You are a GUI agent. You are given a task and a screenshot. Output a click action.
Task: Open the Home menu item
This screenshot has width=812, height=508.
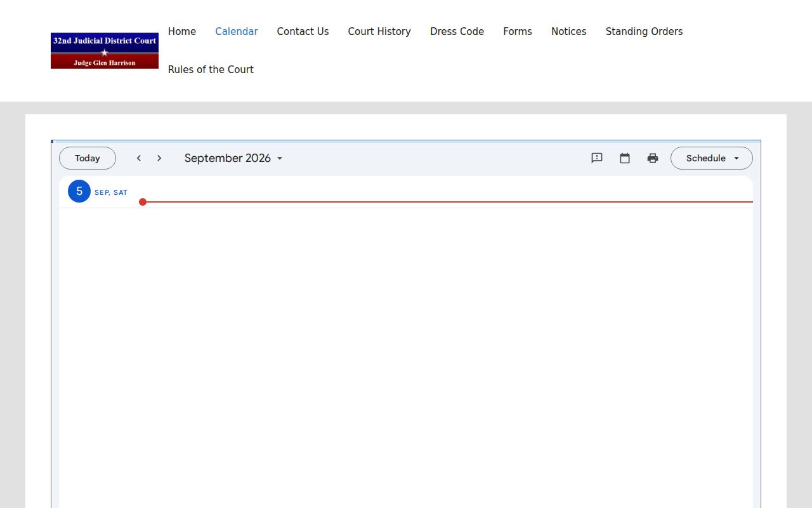point(182,32)
